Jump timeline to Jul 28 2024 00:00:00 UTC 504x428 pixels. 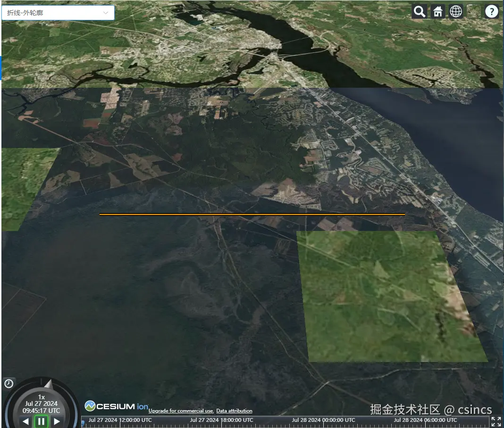click(x=323, y=420)
